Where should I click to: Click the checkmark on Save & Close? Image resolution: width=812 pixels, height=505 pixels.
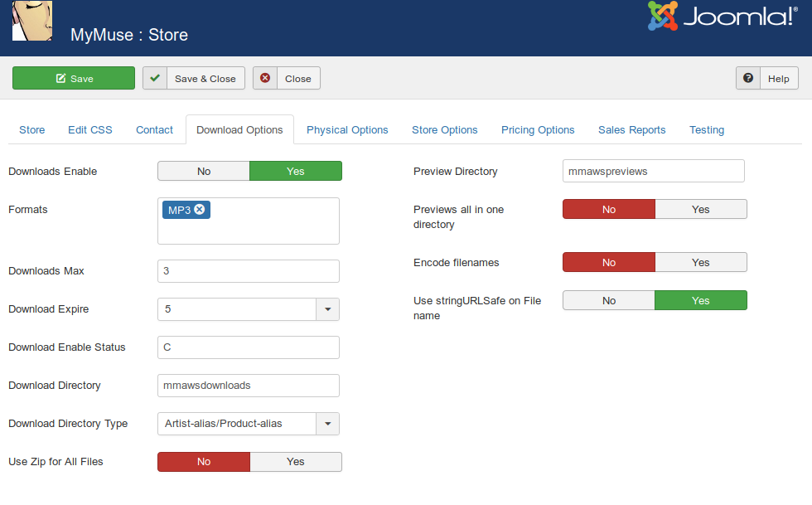[154, 77]
